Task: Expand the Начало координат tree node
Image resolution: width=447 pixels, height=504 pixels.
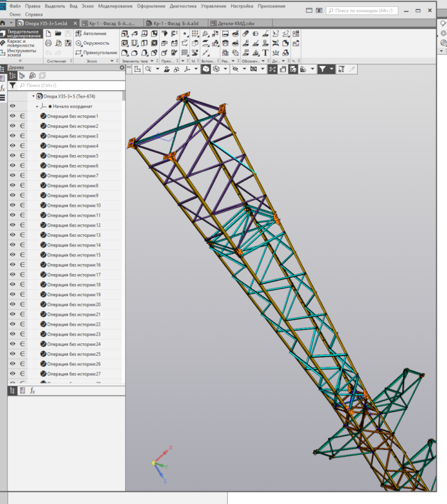Action: pos(37,106)
